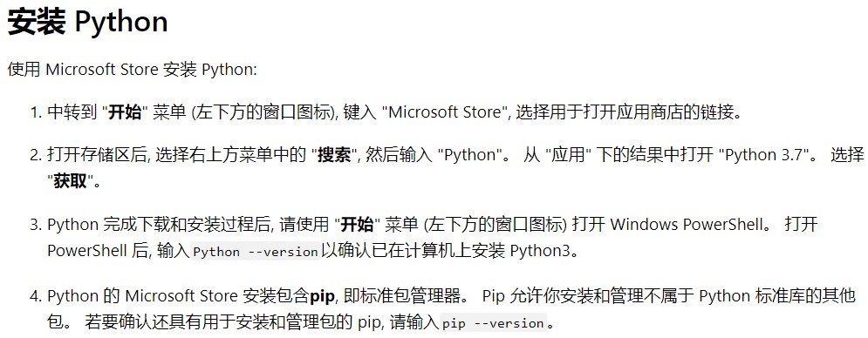Screen dimensions: 868x338
Task: Click list number 3
Action: pos(35,225)
